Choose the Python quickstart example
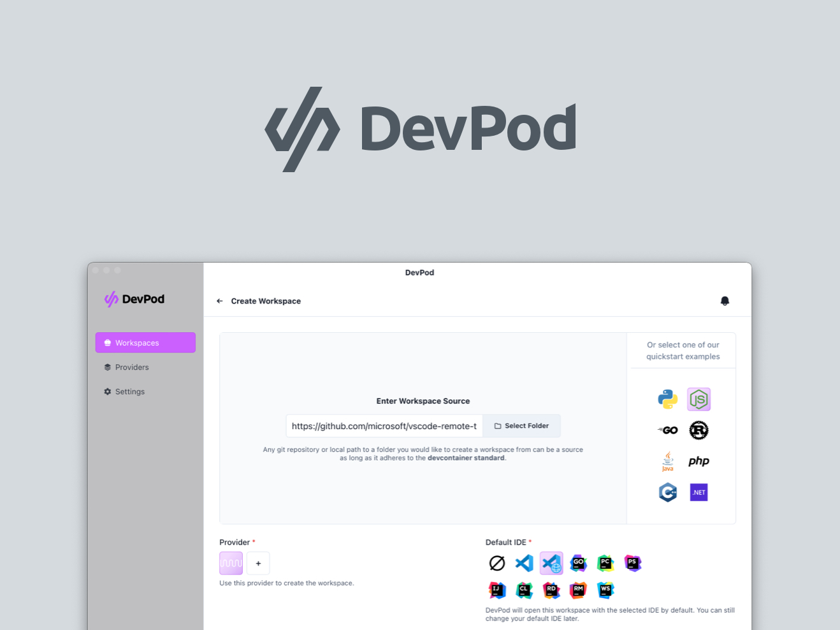 point(667,399)
